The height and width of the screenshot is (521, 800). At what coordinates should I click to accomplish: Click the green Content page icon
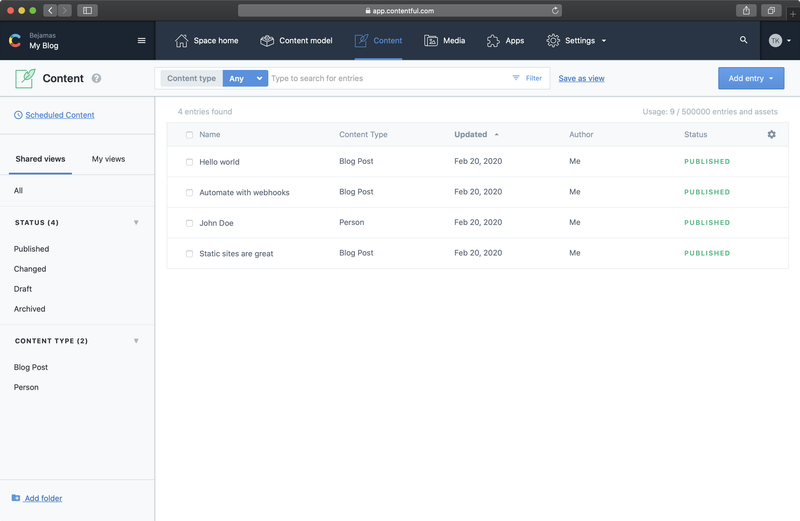(x=25, y=79)
